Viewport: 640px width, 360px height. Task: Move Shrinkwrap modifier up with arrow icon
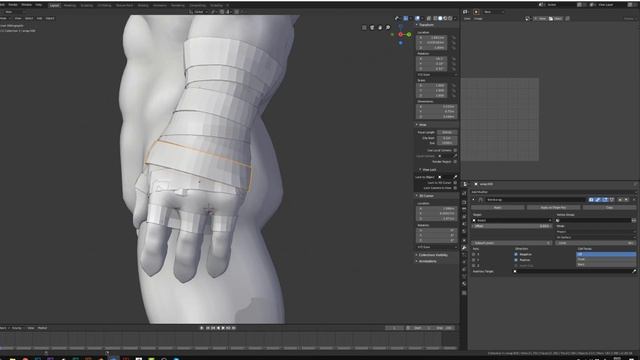(x=620, y=200)
